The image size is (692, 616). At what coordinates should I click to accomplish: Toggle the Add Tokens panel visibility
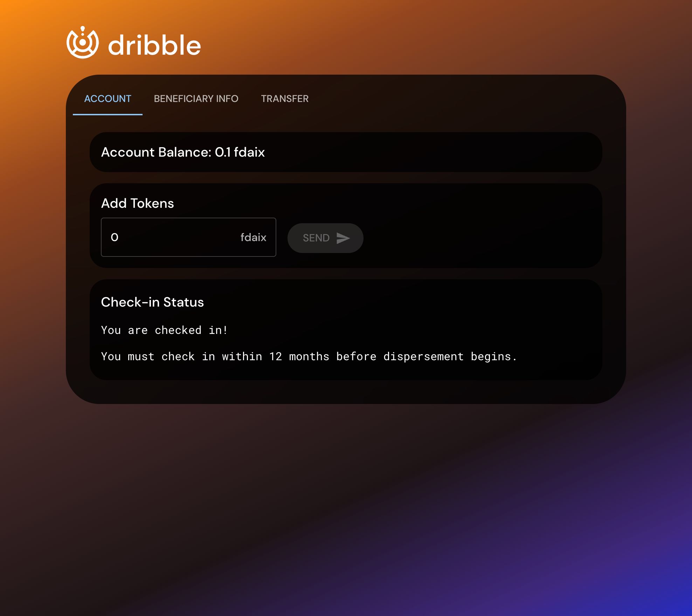pos(137,203)
